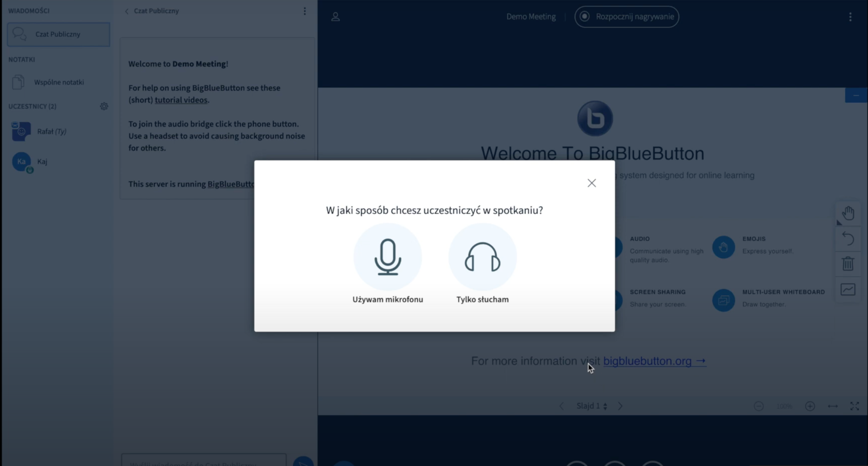Open the Slajd 1 slide selector
This screenshot has width=868, height=466.
(592, 406)
